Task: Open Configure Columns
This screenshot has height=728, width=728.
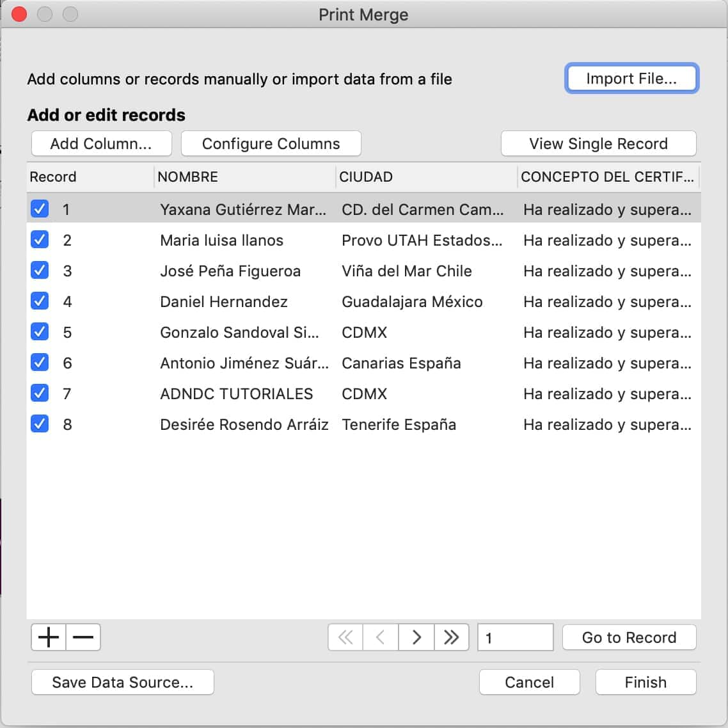Action: click(271, 143)
